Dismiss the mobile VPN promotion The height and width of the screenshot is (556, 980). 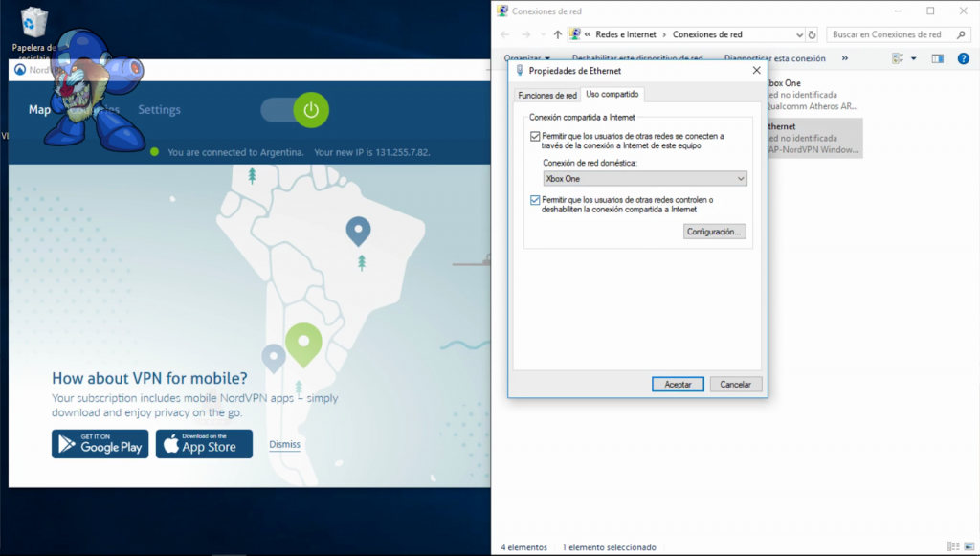[x=284, y=444]
